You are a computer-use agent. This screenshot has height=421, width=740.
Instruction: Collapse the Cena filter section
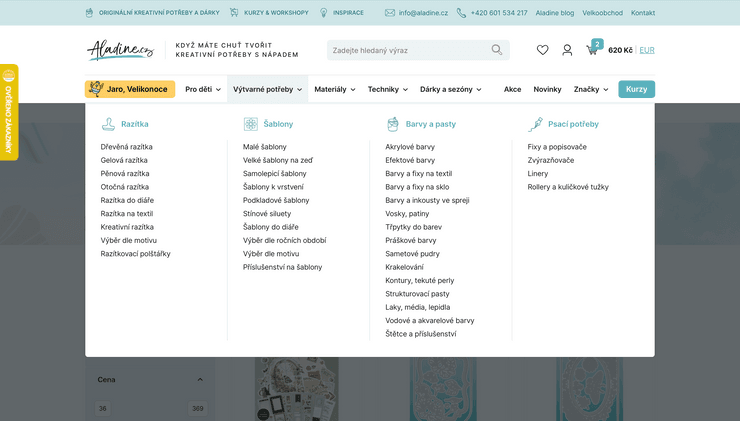[x=200, y=380]
